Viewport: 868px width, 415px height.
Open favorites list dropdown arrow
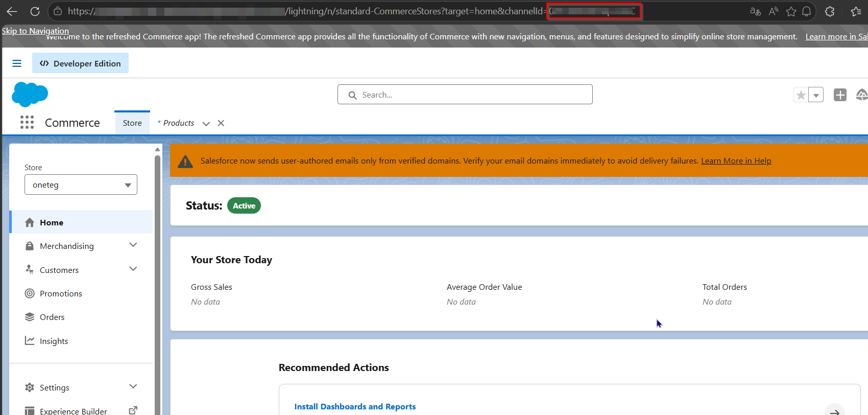click(x=816, y=95)
